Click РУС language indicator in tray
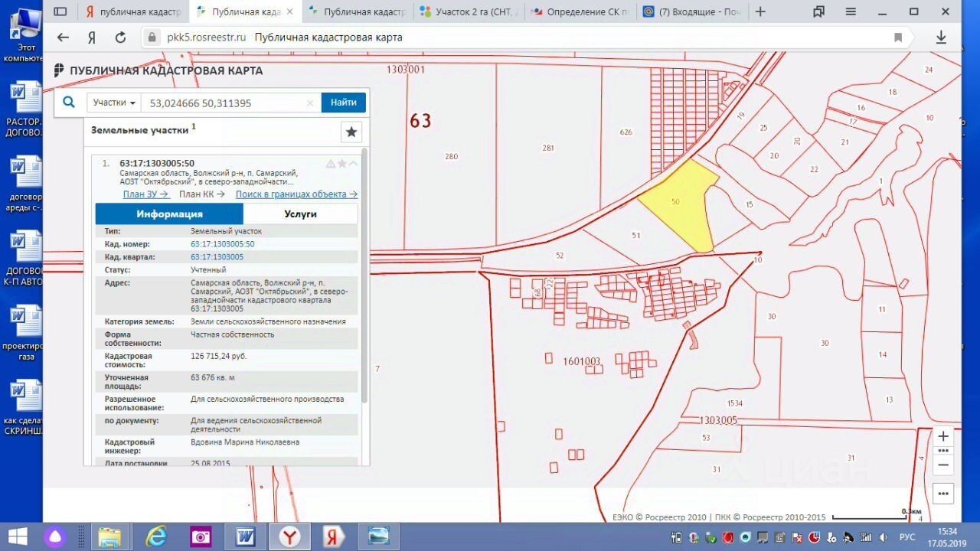The width and height of the screenshot is (980, 551). point(906,536)
